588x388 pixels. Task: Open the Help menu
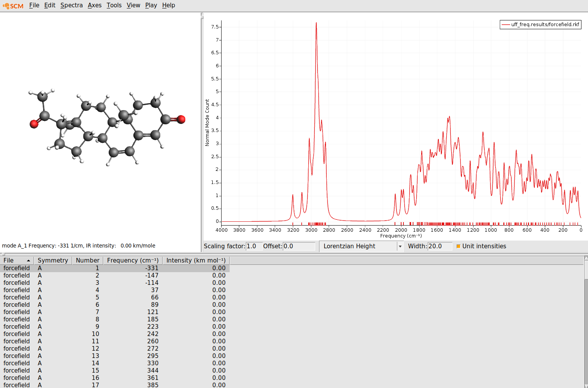click(x=168, y=5)
